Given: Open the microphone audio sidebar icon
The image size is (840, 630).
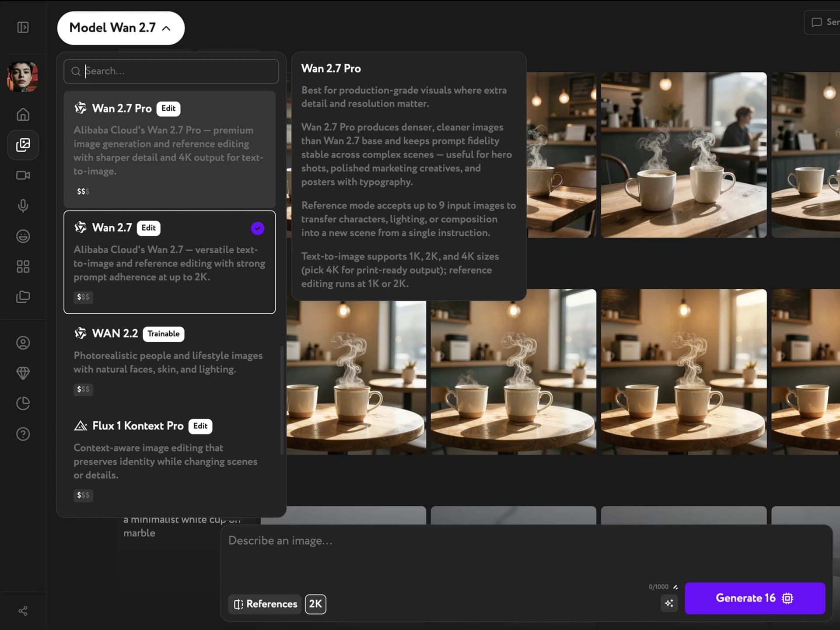Looking at the screenshot, I should click(x=23, y=206).
